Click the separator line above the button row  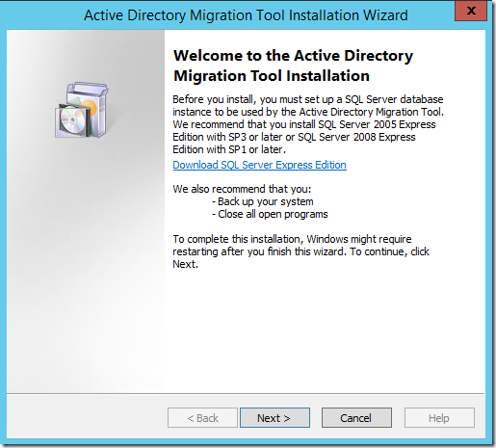(246, 393)
